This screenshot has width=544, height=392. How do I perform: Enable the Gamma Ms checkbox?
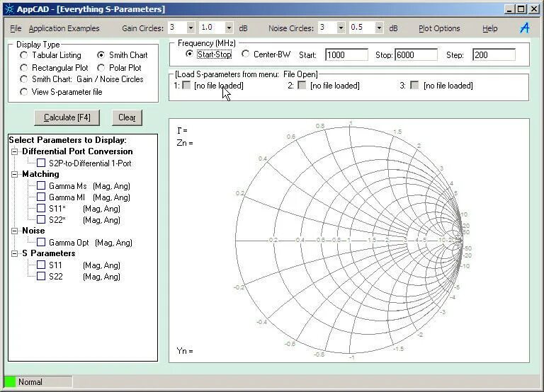coord(41,185)
